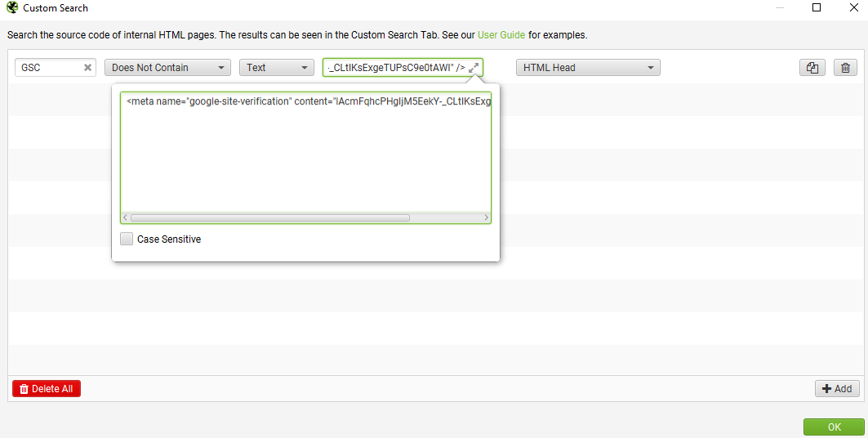Open the HTML Head dropdown
The height and width of the screenshot is (438, 868).
tap(588, 68)
